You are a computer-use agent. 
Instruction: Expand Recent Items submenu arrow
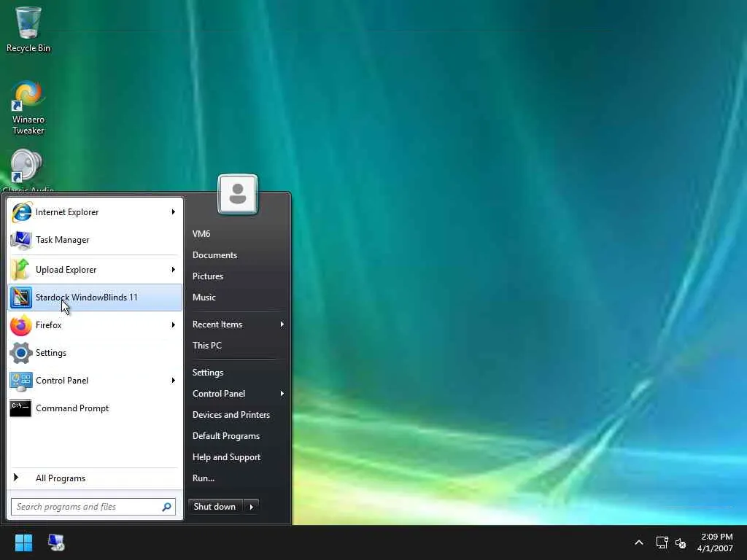click(282, 324)
